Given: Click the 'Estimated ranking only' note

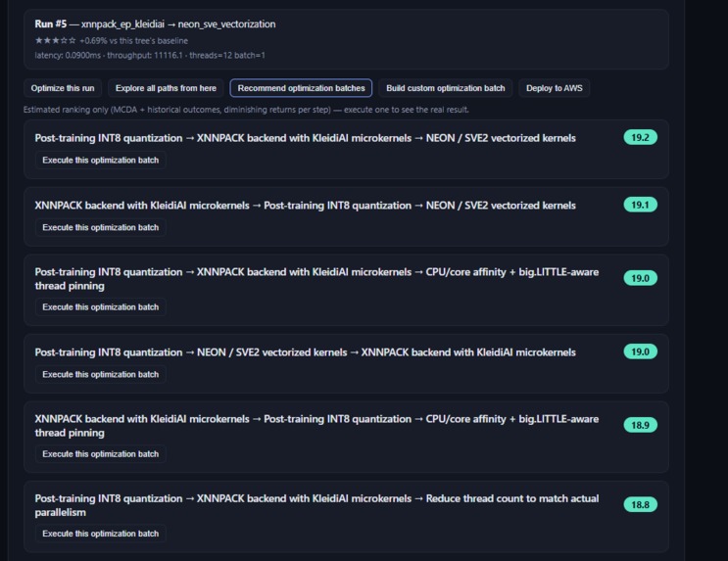Looking at the screenshot, I should pyautogui.click(x=246, y=110).
